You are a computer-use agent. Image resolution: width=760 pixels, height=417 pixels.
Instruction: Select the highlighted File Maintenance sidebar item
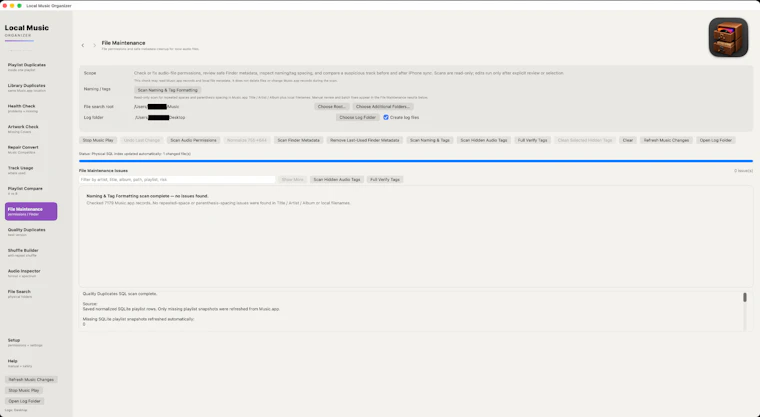coord(31,211)
